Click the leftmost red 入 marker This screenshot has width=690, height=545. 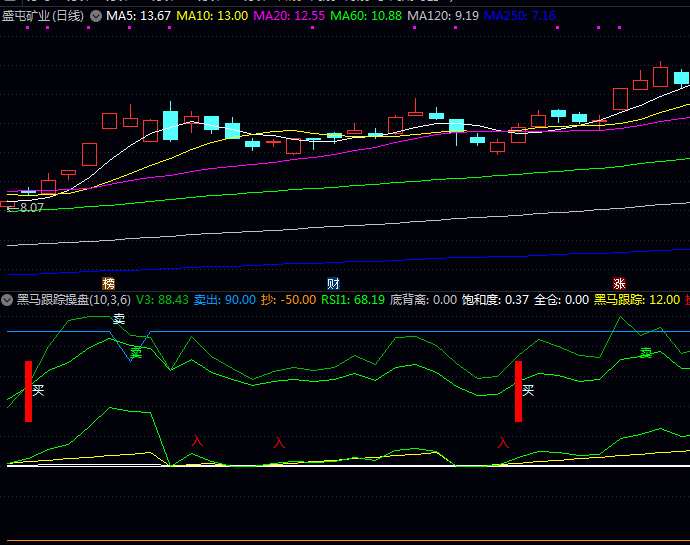tap(197, 441)
